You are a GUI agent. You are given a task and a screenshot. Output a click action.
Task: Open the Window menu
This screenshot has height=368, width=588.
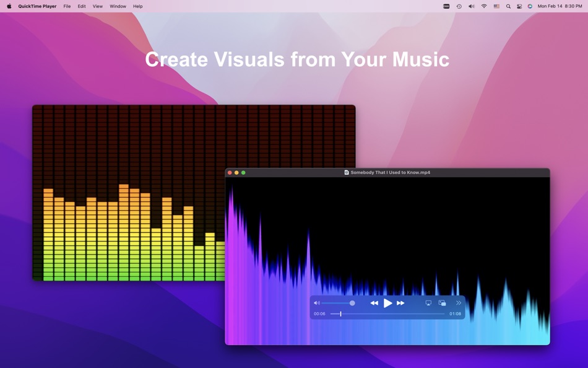[x=118, y=6]
